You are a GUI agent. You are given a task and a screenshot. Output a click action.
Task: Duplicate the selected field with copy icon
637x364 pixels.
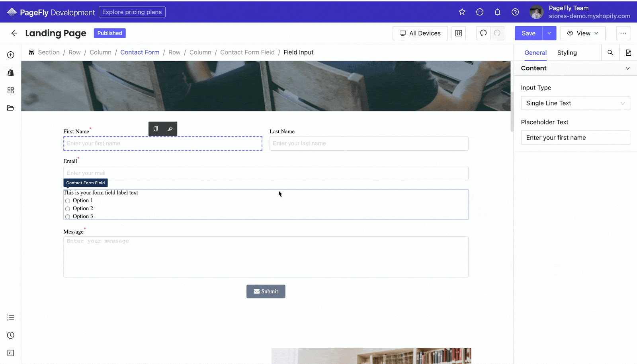pos(156,129)
